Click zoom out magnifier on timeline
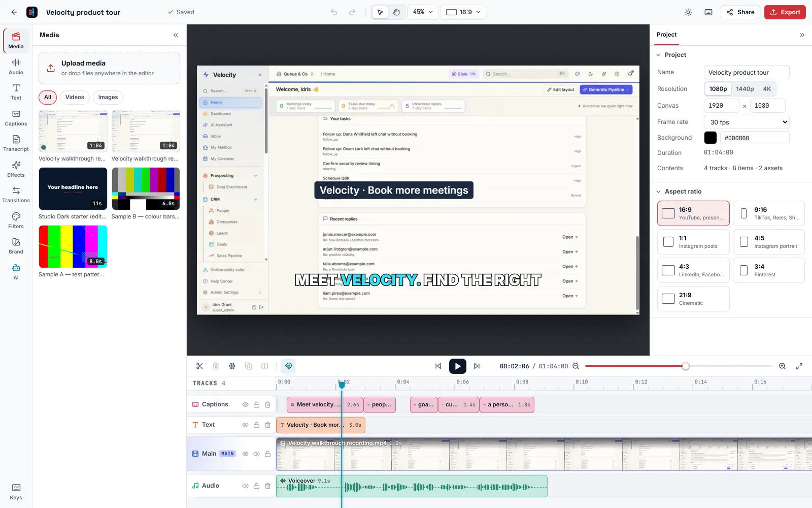Viewport: 812px width, 508px height. pyautogui.click(x=576, y=366)
